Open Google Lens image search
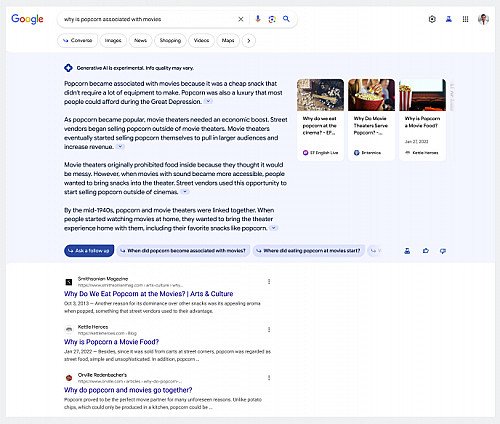Screen dimensions: 500x424 pos(272,19)
